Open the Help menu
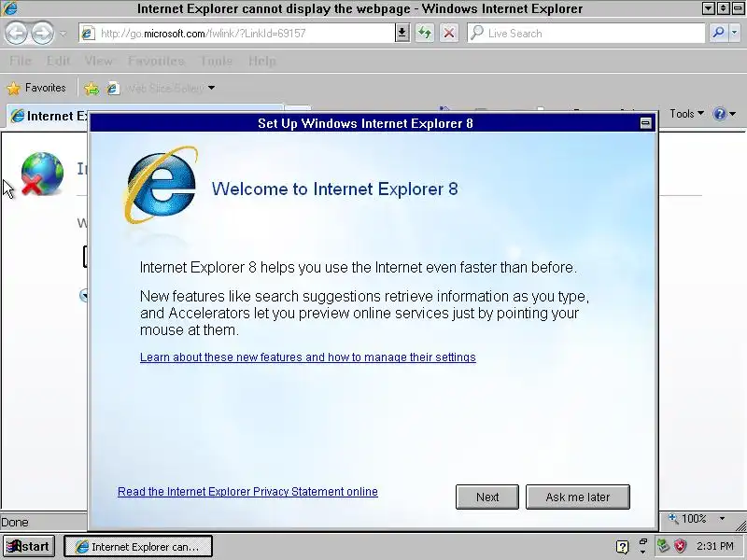This screenshot has height=560, width=747. (262, 61)
